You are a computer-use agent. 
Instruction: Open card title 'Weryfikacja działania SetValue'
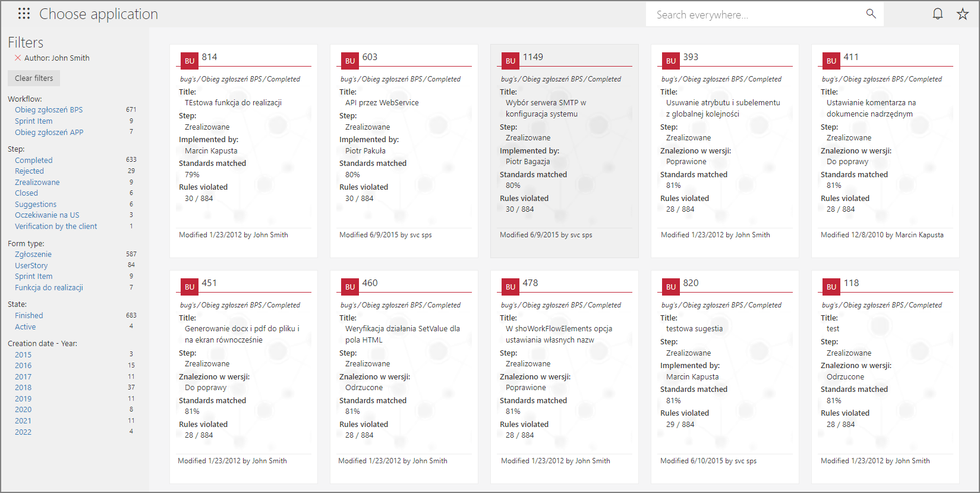click(x=402, y=334)
